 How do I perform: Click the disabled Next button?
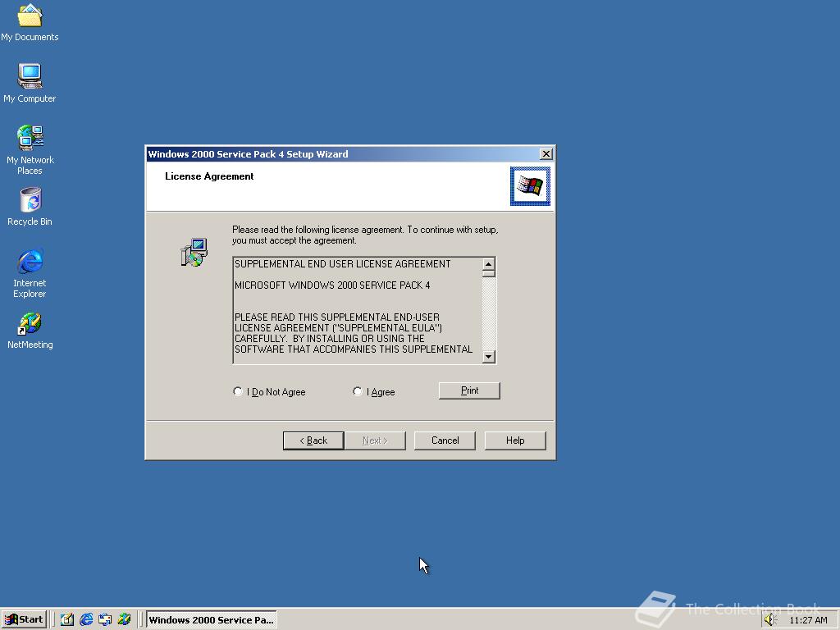tap(375, 441)
